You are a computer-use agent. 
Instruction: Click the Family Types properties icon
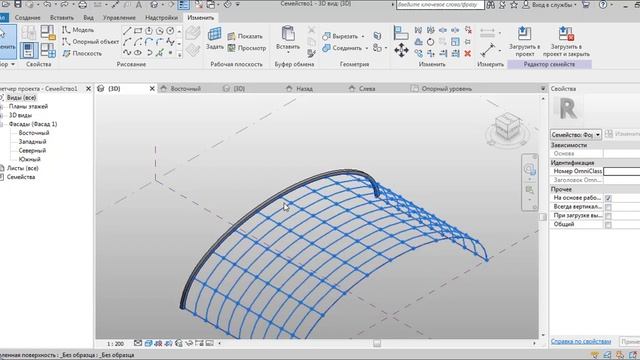point(48,50)
